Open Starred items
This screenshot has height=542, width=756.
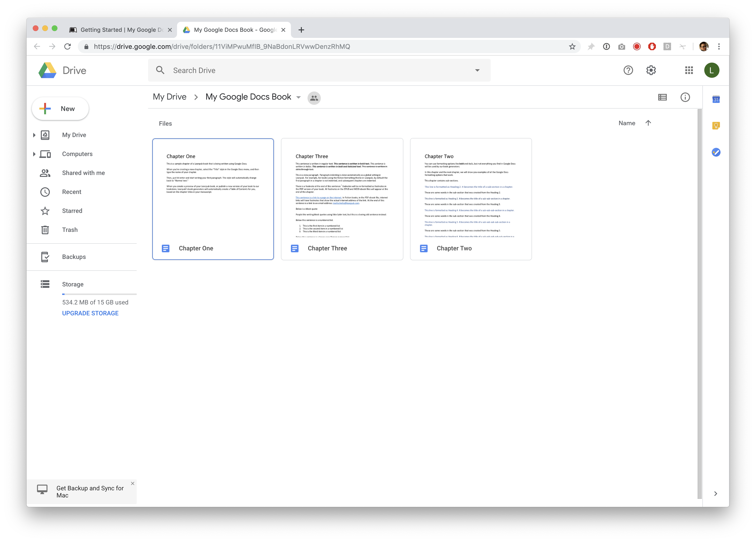pos(72,211)
